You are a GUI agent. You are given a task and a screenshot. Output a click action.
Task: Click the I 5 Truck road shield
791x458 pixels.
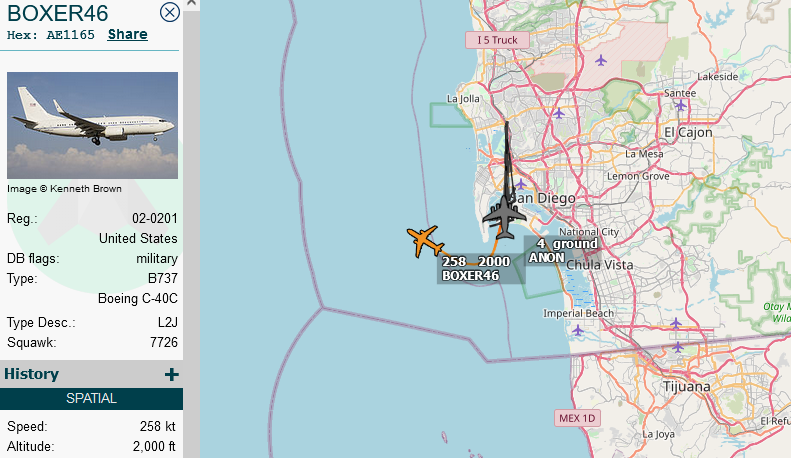[x=497, y=40]
